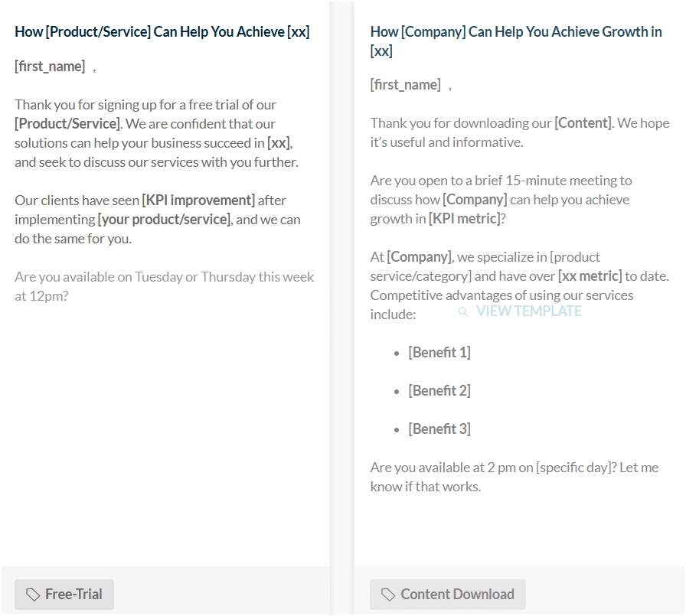Click the bold [KPI improvement] placeholder
The width and height of the screenshot is (686, 616).
tap(198, 200)
